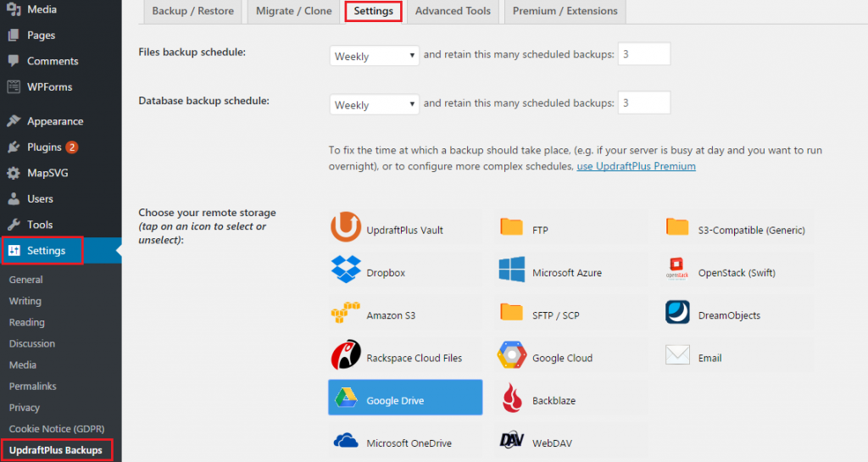Open the Files backup schedule dropdown
The height and width of the screenshot is (462, 868).
pyautogui.click(x=374, y=56)
